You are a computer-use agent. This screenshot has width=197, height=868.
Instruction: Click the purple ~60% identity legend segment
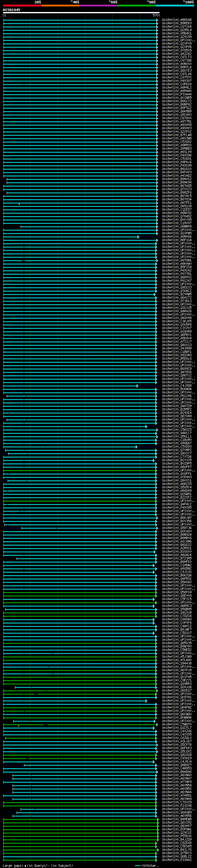click(x=99, y=6)
